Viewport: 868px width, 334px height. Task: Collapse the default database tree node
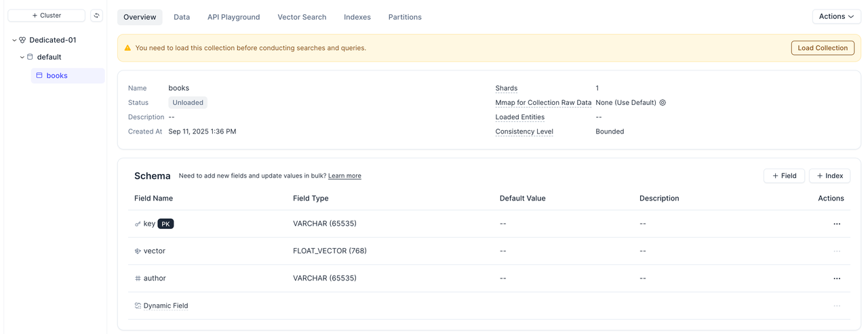pyautogui.click(x=22, y=57)
